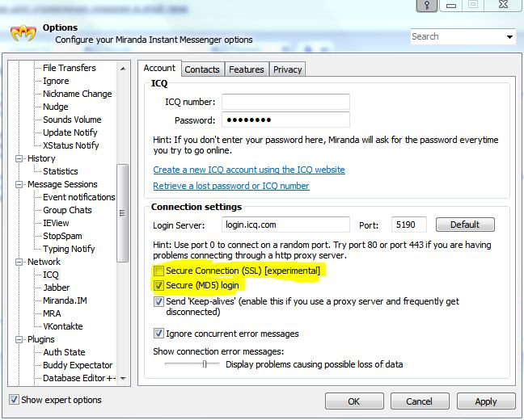Select VKontakte under Network
This screenshot has height=420, width=524.
point(62,326)
